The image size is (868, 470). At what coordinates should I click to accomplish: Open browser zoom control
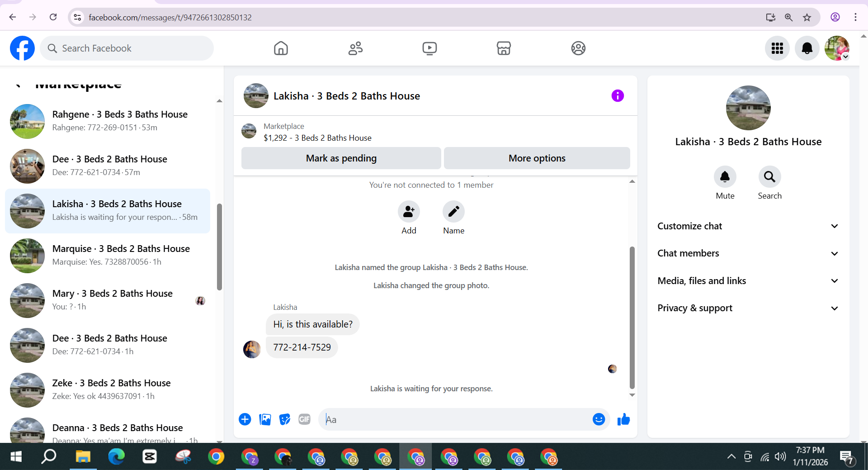(x=789, y=17)
